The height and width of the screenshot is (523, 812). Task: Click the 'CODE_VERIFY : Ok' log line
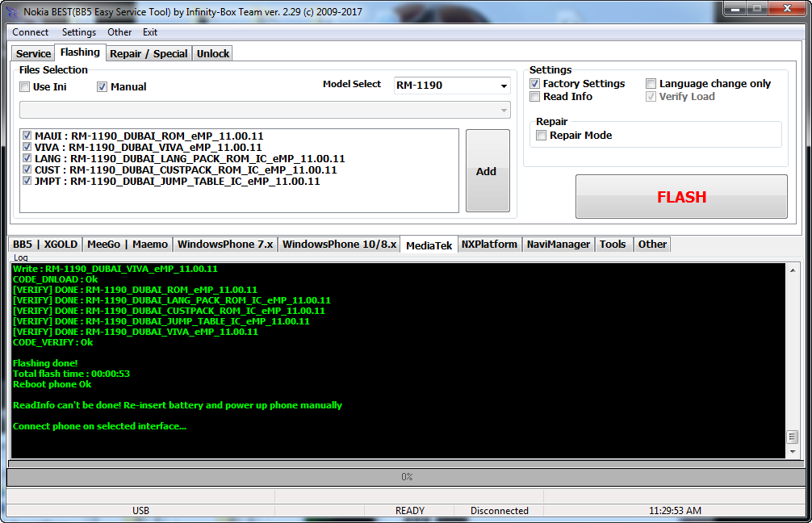coord(52,342)
